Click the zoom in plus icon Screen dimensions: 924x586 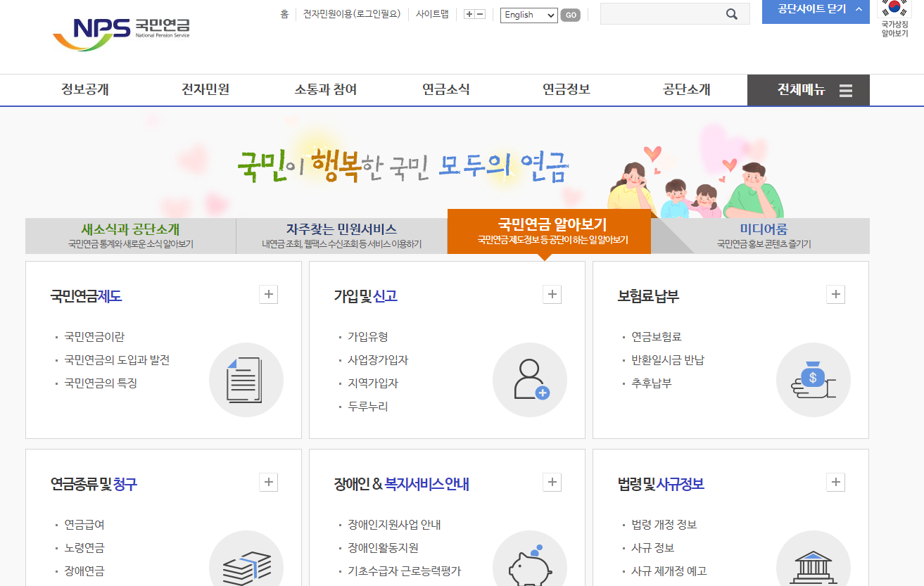tap(469, 14)
